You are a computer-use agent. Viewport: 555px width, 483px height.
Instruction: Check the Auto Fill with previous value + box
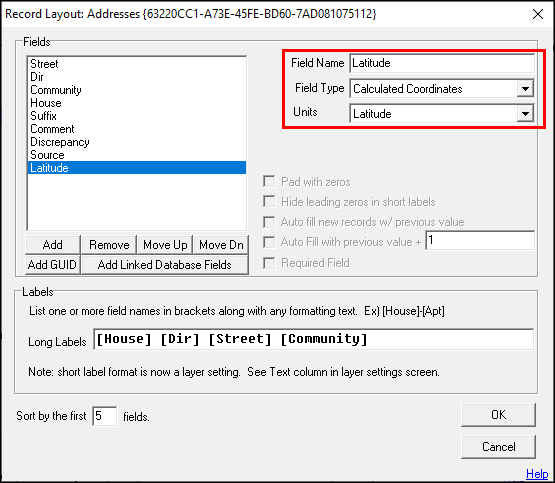(x=269, y=242)
